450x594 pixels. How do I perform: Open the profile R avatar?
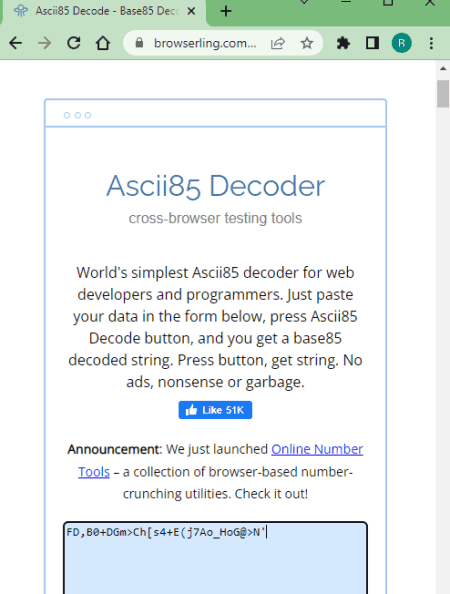pos(402,43)
